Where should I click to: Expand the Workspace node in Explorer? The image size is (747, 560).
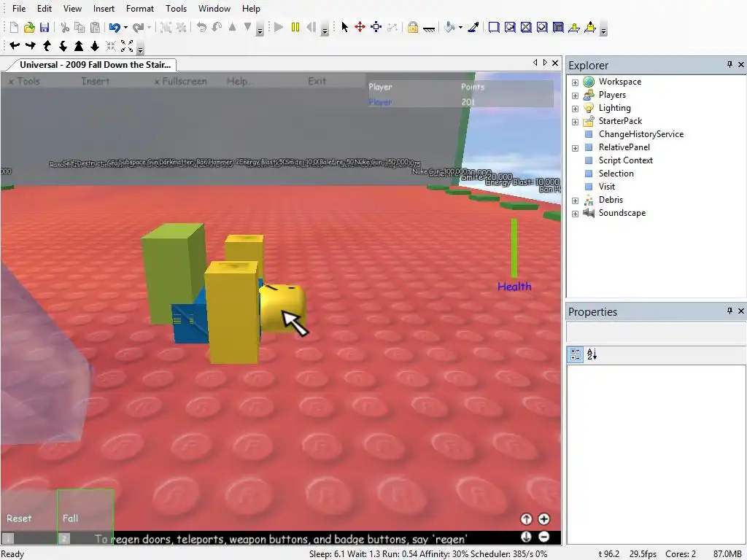tap(575, 82)
